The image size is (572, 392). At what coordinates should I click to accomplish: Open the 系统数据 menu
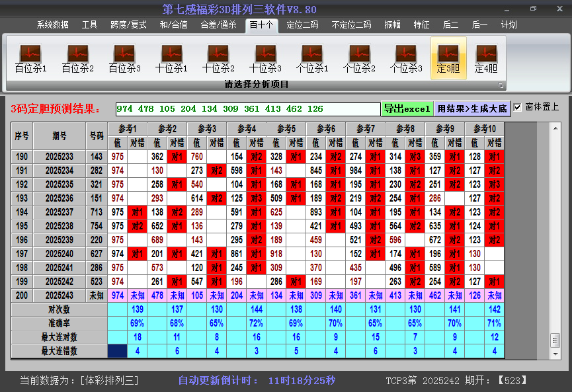52,25
